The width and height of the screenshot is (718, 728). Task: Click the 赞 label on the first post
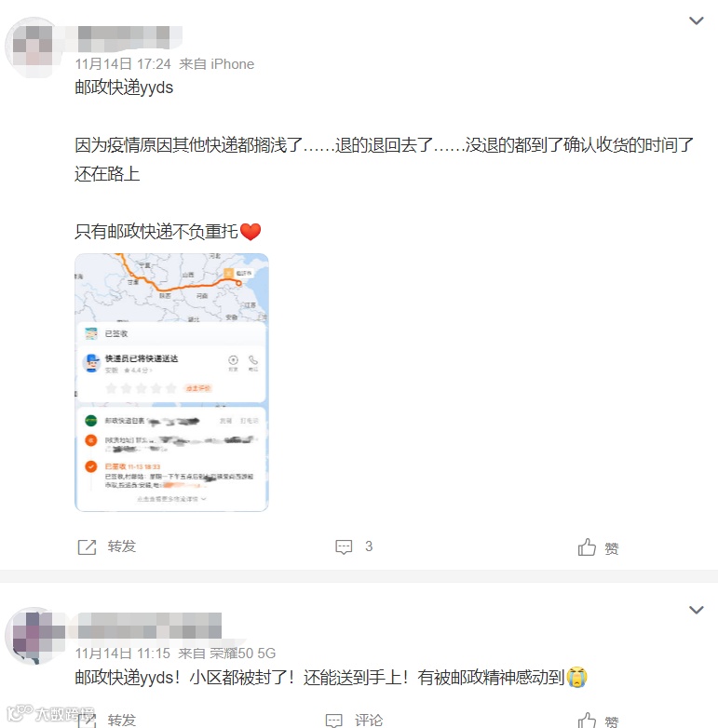coord(612,548)
